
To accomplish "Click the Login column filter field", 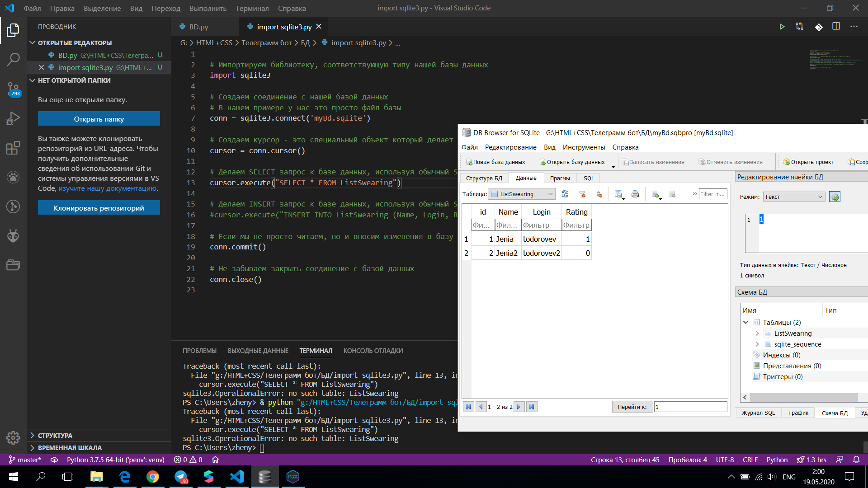I will [x=541, y=225].
